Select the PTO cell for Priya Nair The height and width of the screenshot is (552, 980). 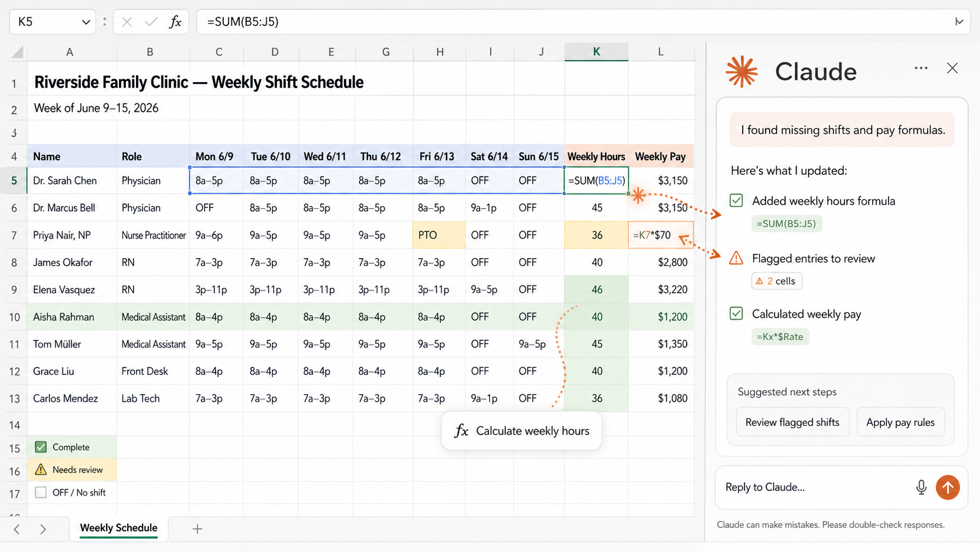(x=440, y=235)
